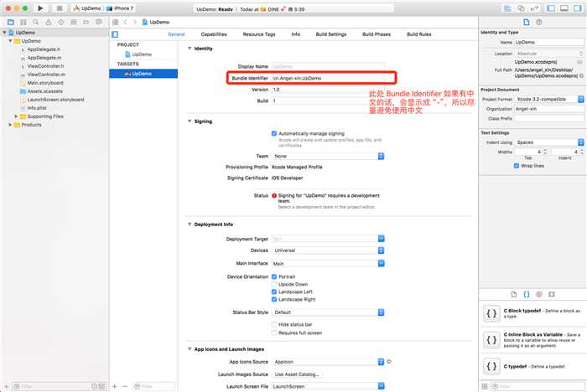Viewport: 587px width, 392px height.
Task: Show the media library
Action: coord(552,294)
